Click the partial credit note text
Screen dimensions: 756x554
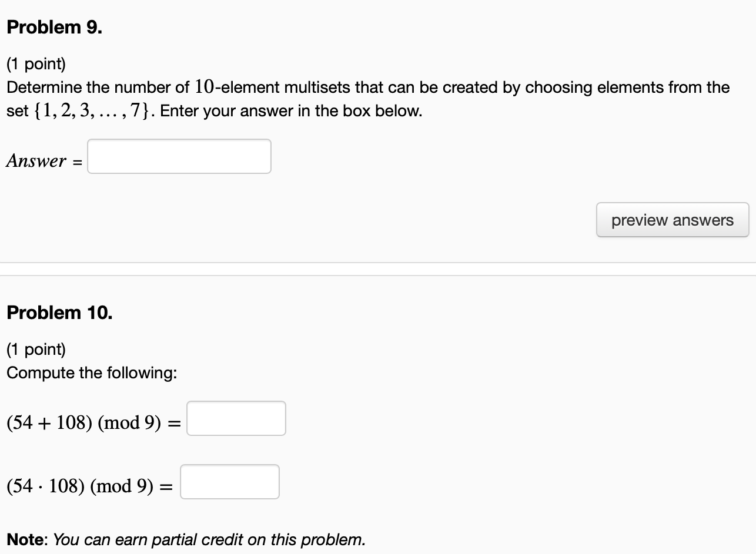point(185,539)
